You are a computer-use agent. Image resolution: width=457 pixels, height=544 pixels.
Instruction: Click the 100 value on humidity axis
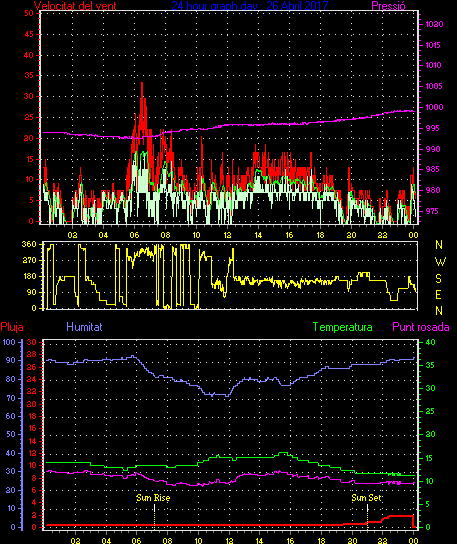point(9,342)
